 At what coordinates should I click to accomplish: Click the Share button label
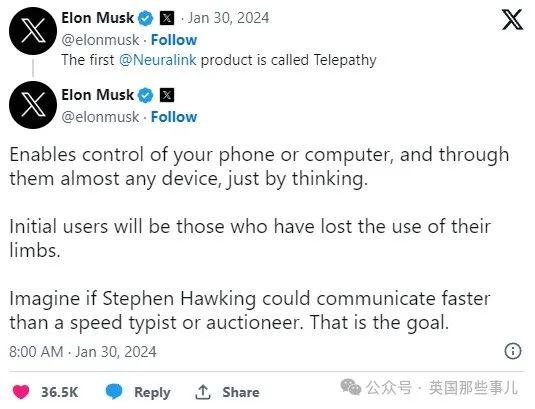[241, 392]
